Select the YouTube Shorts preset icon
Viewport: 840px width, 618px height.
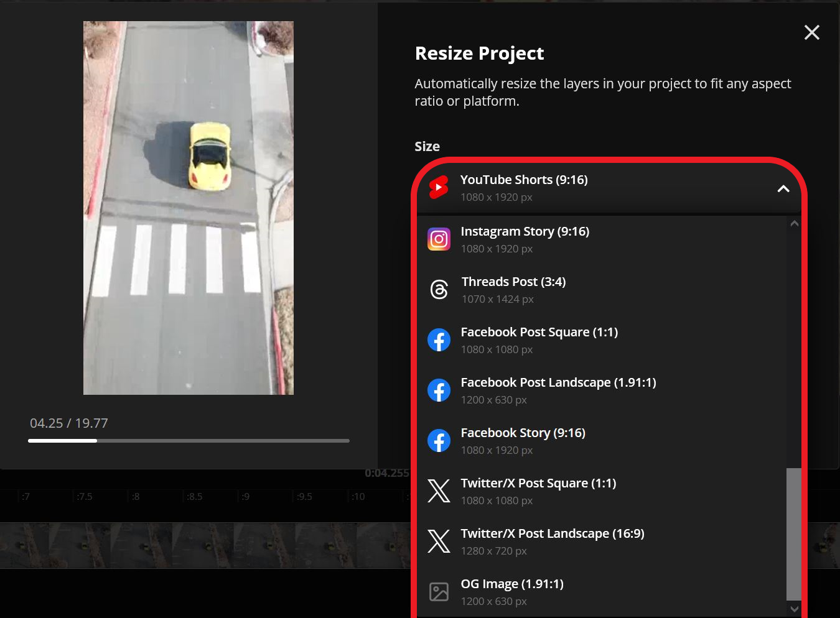click(x=439, y=187)
